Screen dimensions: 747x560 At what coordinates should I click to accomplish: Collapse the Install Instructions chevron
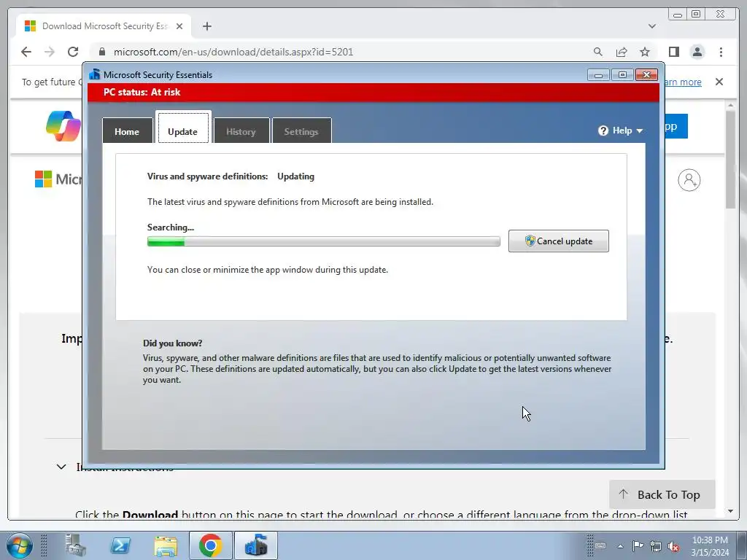(61, 467)
